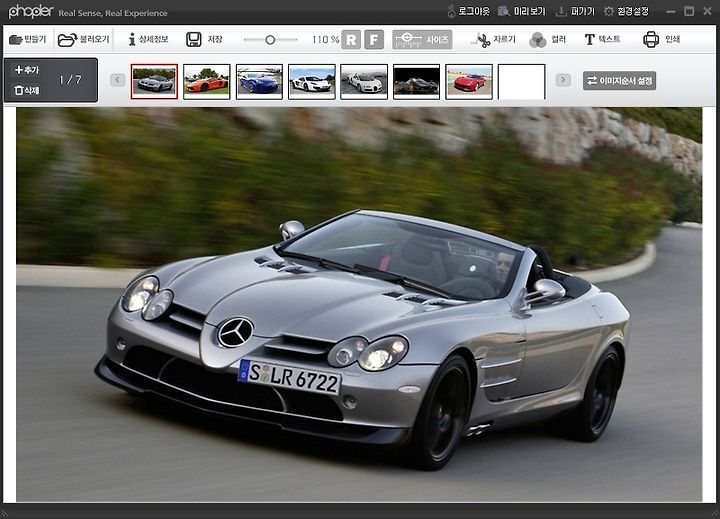Click the 110 % zoom value
The width and height of the screenshot is (720, 519).
pos(325,40)
